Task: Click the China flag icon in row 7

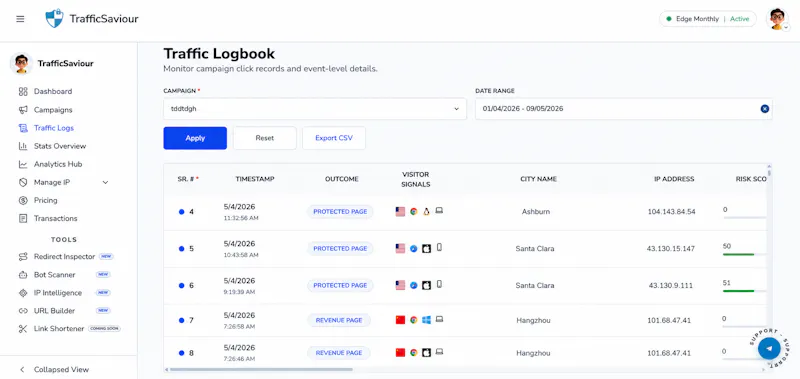Action: tap(401, 320)
